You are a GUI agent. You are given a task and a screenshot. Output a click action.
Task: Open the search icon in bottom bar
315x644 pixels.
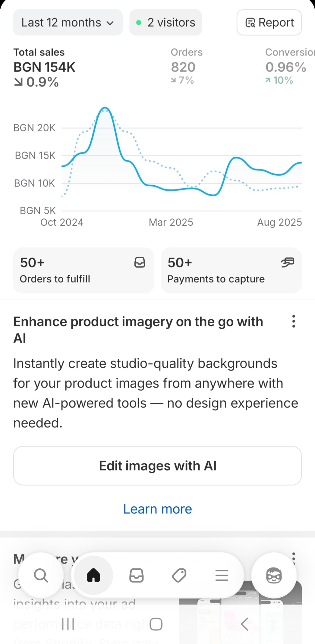click(x=41, y=575)
